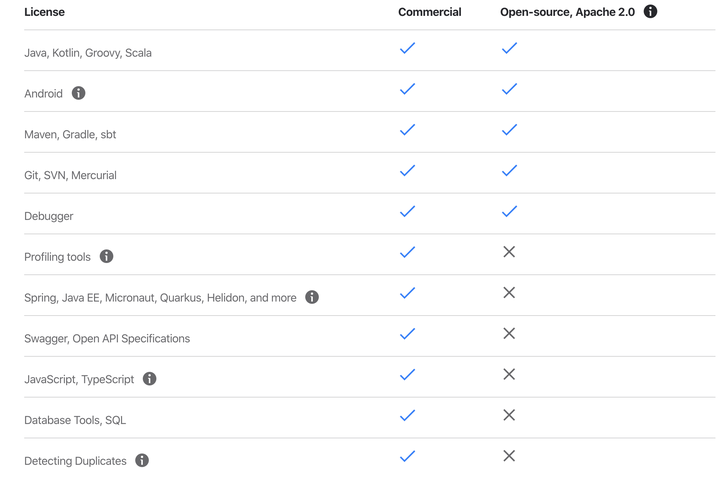This screenshot has height=489, width=720.
Task: Show info for JavaScript, TypeScript
Action: pyautogui.click(x=150, y=379)
